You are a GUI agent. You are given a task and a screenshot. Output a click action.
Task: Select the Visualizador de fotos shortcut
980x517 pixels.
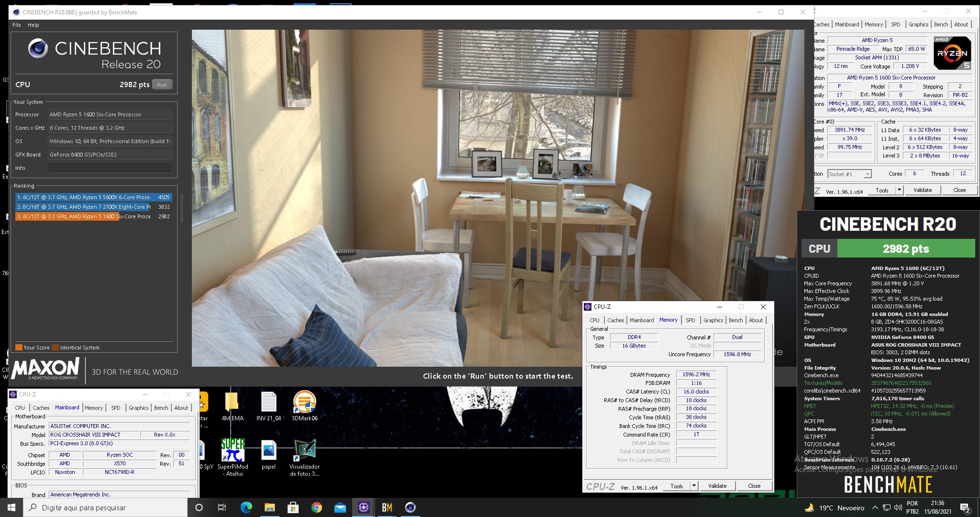304,457
